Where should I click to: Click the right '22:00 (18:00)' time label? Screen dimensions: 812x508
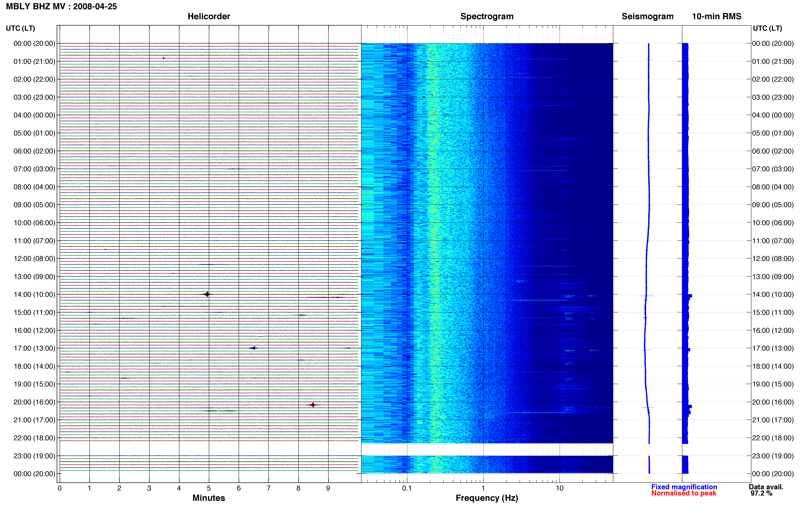[773, 438]
